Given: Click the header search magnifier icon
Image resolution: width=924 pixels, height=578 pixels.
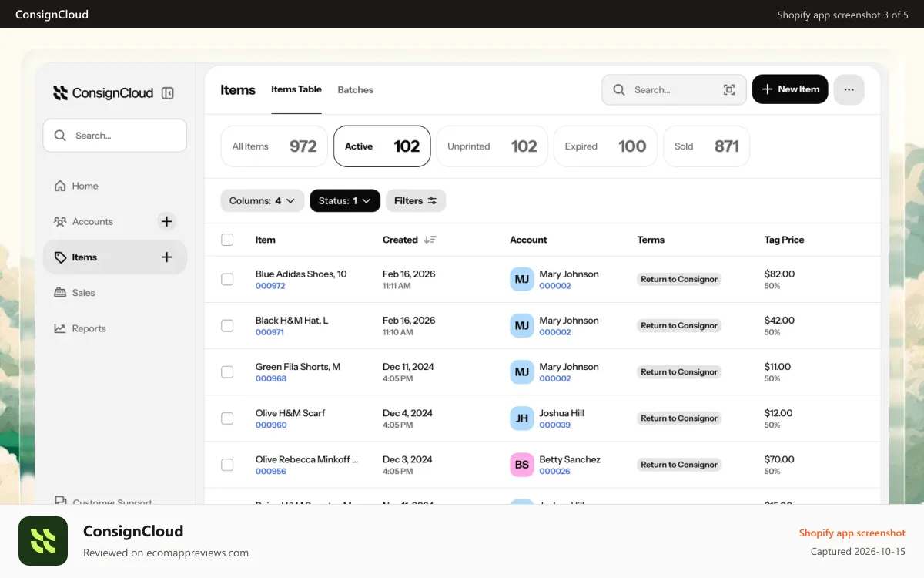Looking at the screenshot, I should [619, 90].
